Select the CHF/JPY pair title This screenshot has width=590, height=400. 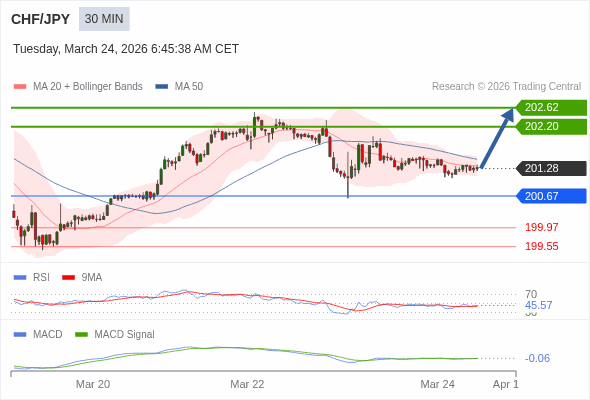point(41,19)
